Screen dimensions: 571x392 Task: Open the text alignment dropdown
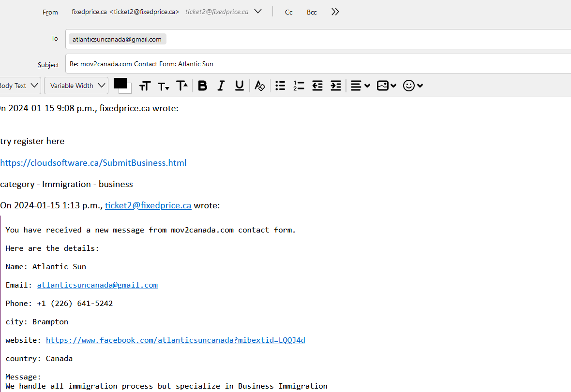pyautogui.click(x=360, y=86)
